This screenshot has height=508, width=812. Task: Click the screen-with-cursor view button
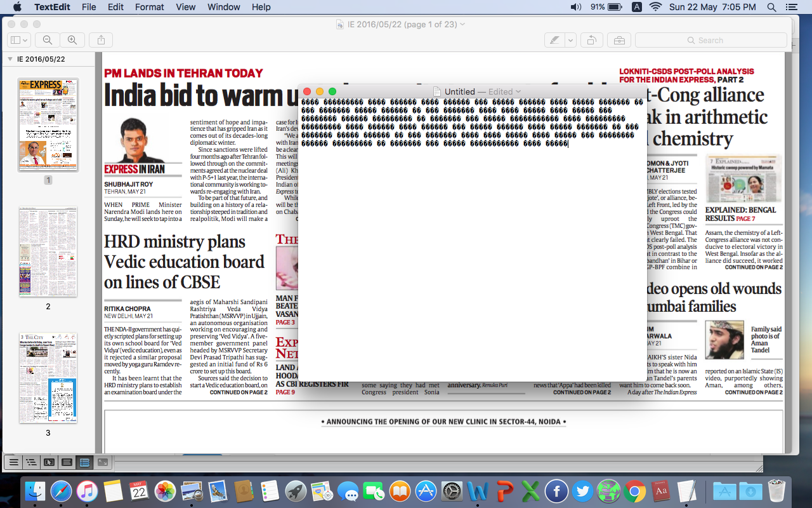point(49,462)
